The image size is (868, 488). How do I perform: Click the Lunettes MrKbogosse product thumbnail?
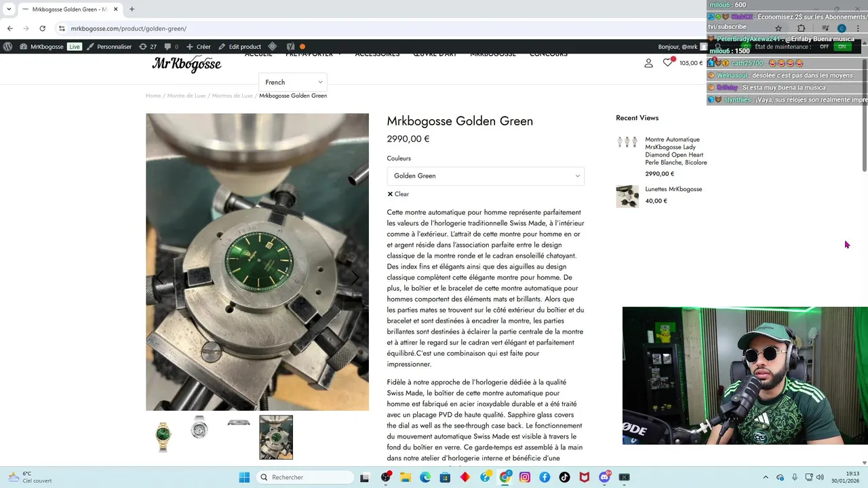point(627,197)
